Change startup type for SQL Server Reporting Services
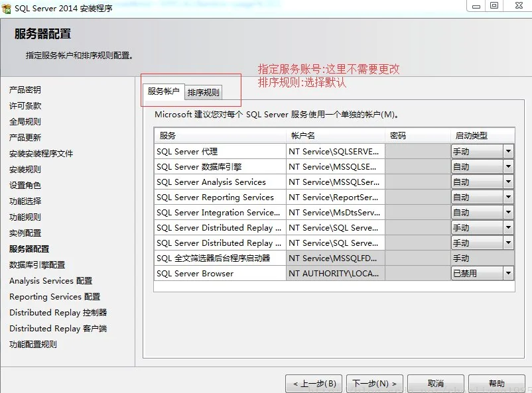532x393 pixels. pos(508,197)
